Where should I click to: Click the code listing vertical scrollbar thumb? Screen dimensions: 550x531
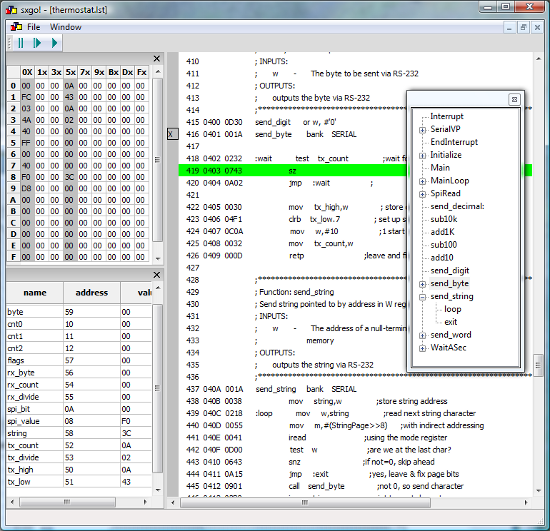tap(538, 365)
